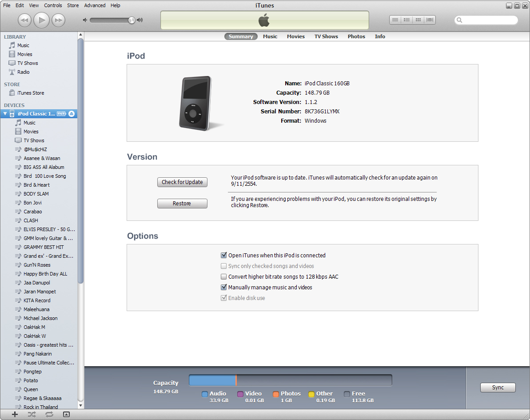Go back to previous track
Viewport: 530px width, 420px height.
24,20
